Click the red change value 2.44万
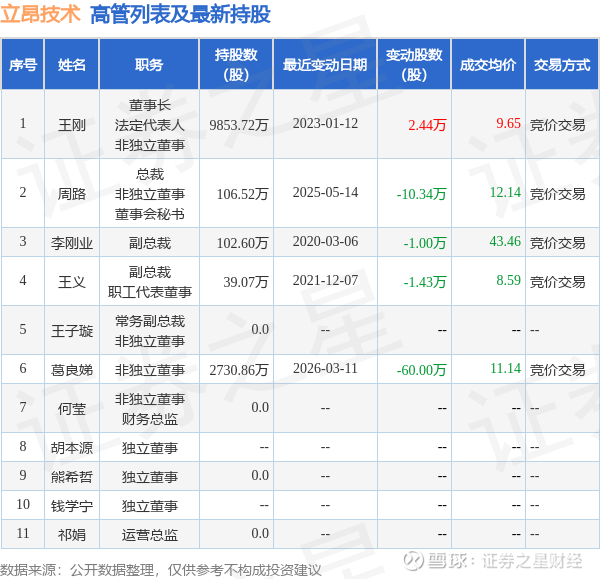The height and width of the screenshot is (579, 600). (x=427, y=125)
